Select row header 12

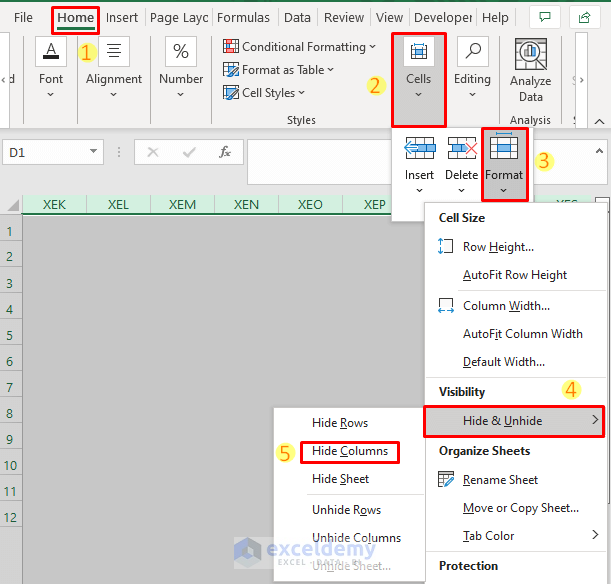[x=10, y=517]
